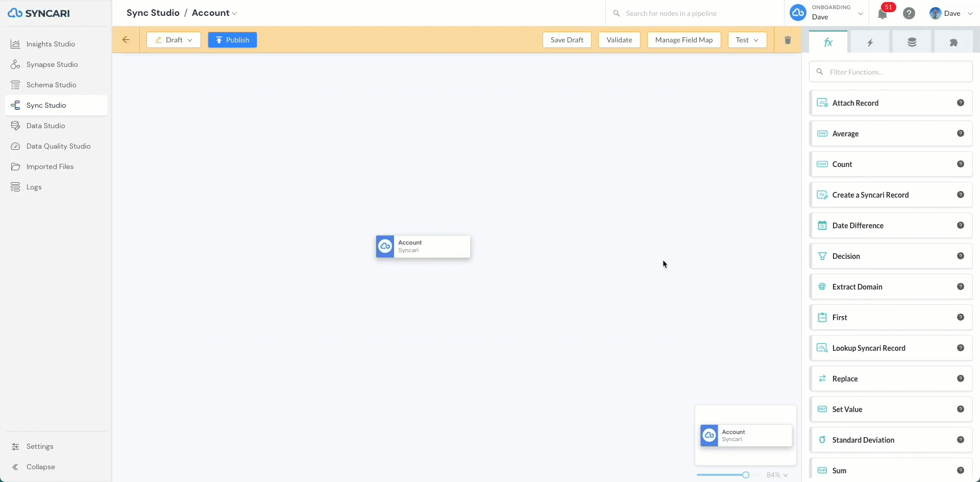
Task: Open Imported Files
Action: (56, 166)
